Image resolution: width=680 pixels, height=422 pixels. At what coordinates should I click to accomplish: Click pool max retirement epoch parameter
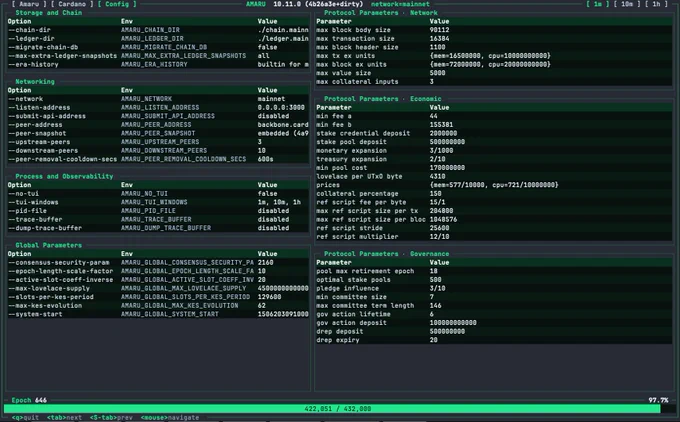[365, 271]
